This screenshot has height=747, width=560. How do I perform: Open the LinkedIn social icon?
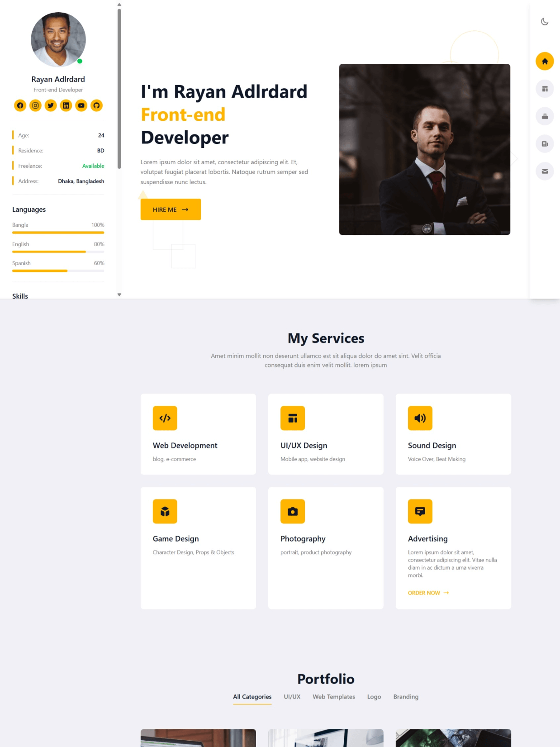coord(66,105)
